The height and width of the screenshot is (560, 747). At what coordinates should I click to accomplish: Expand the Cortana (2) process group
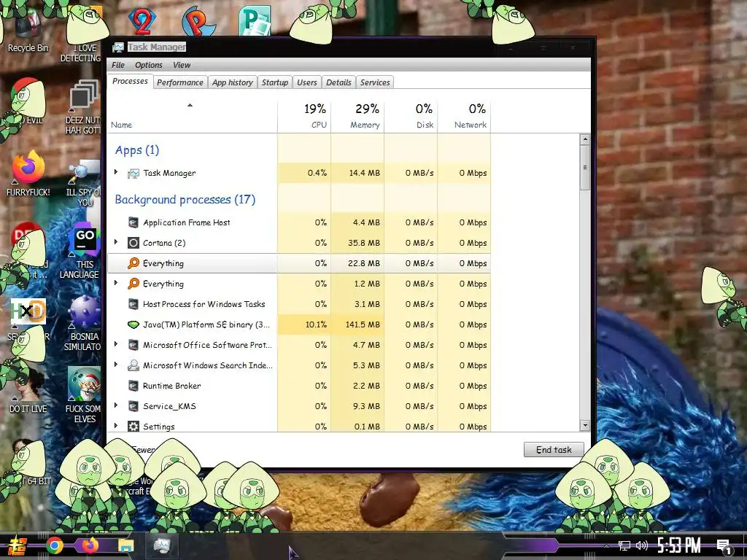click(116, 242)
